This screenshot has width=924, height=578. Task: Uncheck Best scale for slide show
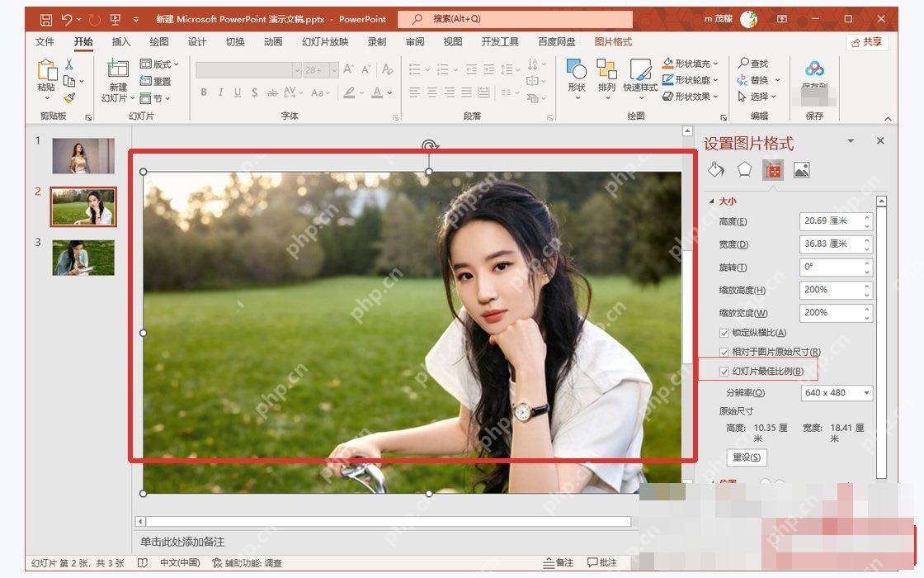(x=724, y=372)
